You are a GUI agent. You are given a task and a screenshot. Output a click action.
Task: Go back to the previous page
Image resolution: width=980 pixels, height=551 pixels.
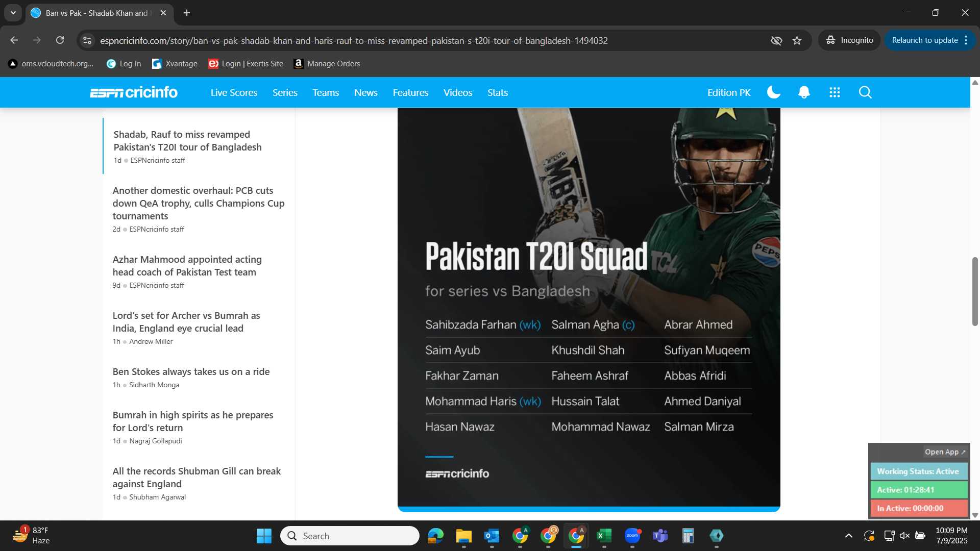coord(14,40)
